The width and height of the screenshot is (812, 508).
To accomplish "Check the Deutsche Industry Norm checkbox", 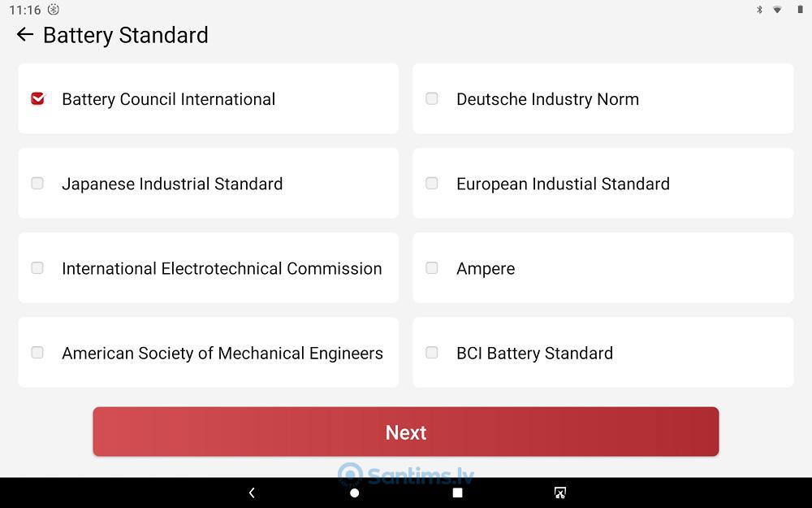I will 432,98.
